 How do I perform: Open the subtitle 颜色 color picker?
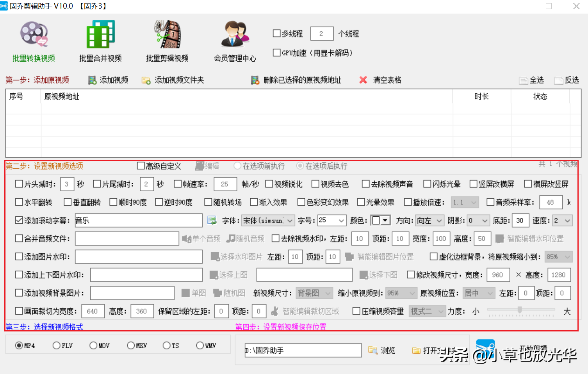tap(381, 221)
